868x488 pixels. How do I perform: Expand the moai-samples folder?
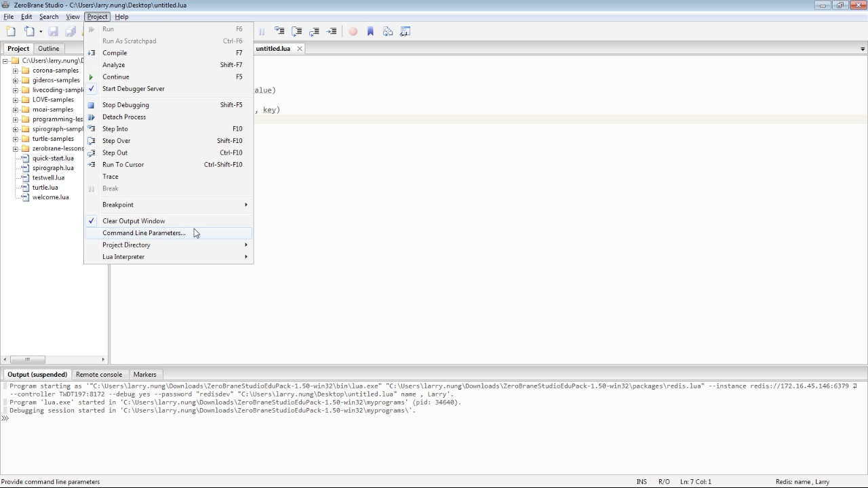coord(16,110)
